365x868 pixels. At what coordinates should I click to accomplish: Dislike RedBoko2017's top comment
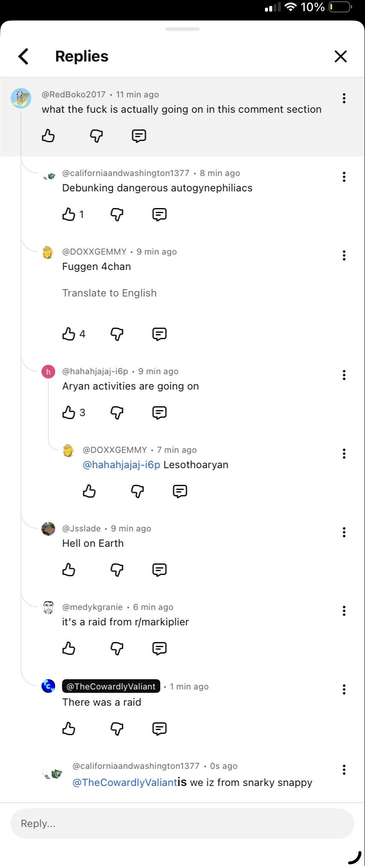pos(96,136)
